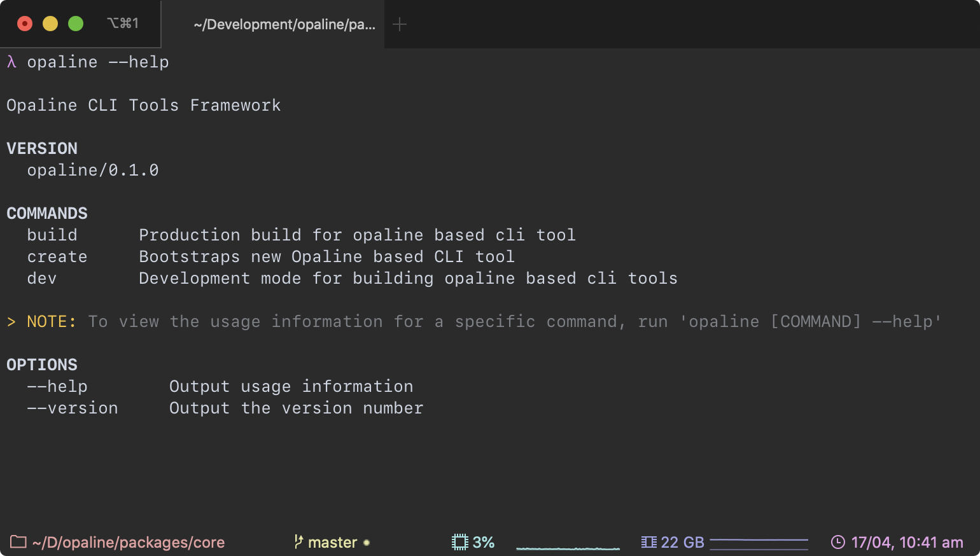
Task: Click 'Development mode for building opaline' description
Action: tap(409, 278)
